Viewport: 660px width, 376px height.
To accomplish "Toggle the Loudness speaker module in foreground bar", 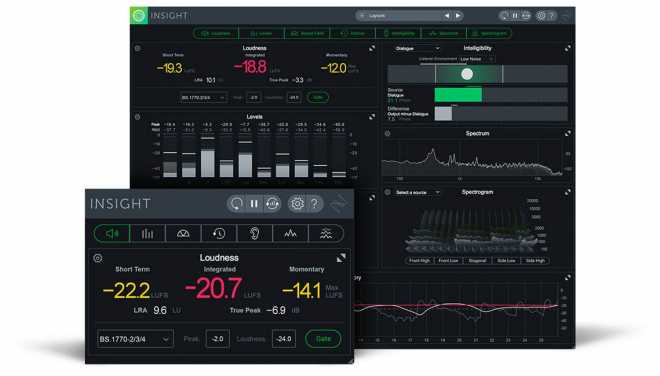I will [112, 234].
